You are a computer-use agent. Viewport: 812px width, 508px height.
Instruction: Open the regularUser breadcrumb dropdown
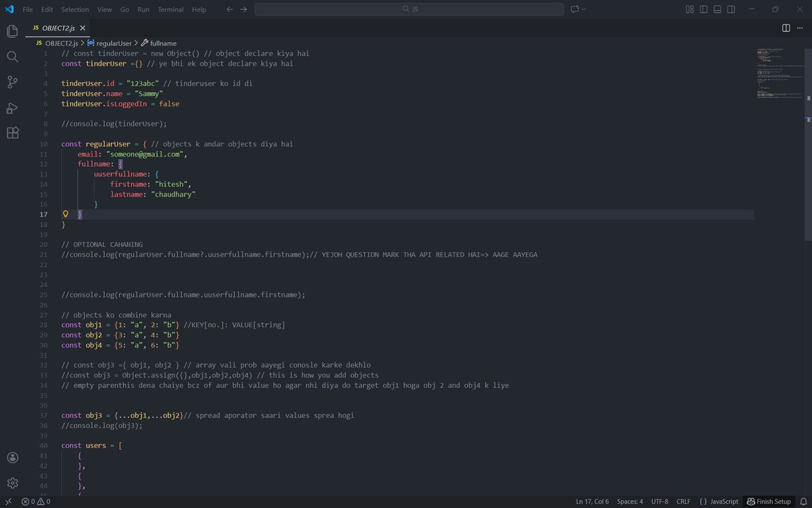[x=110, y=43]
